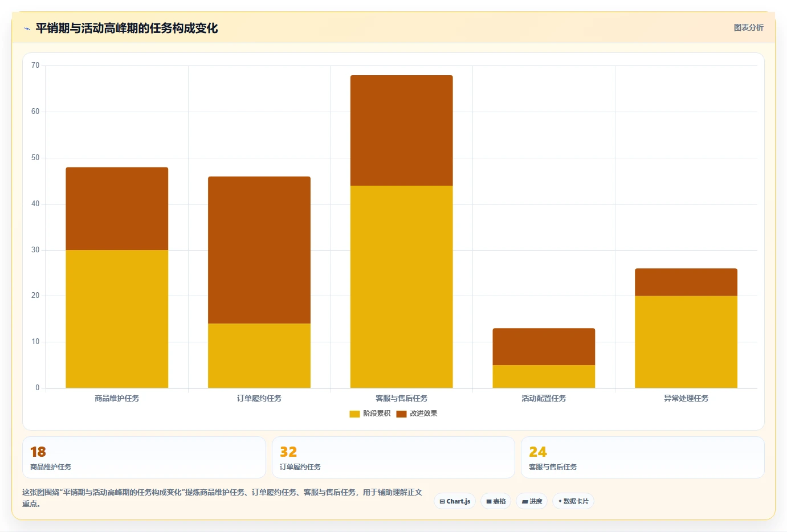Viewport: 787px width, 532px height.
Task: Select the yellow 订单履约任务 bar segment
Action: point(259,356)
